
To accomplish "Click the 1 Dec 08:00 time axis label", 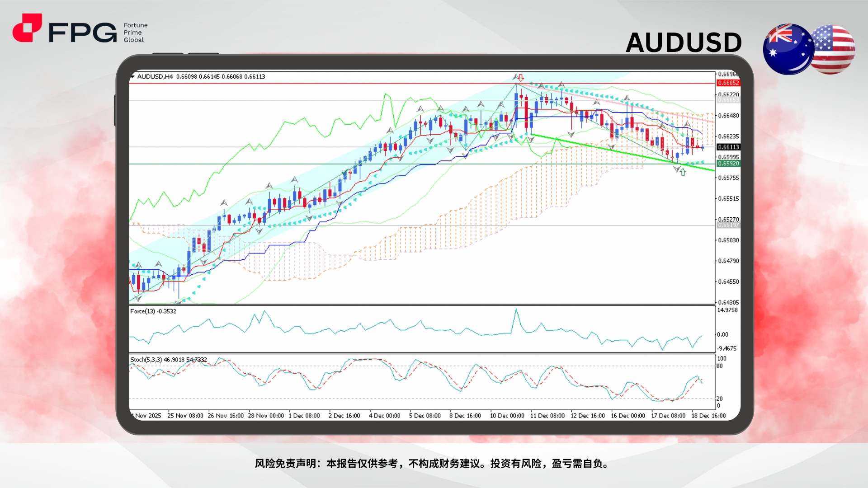I will (304, 416).
